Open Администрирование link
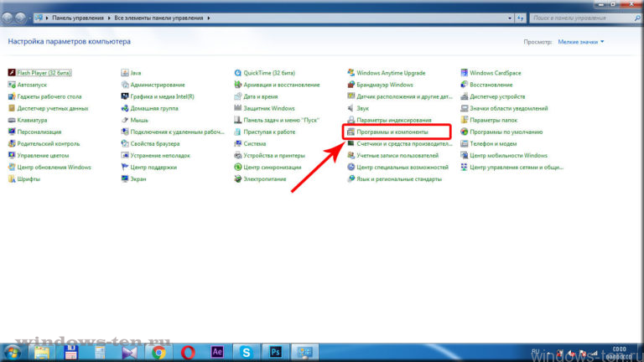 pos(158,85)
